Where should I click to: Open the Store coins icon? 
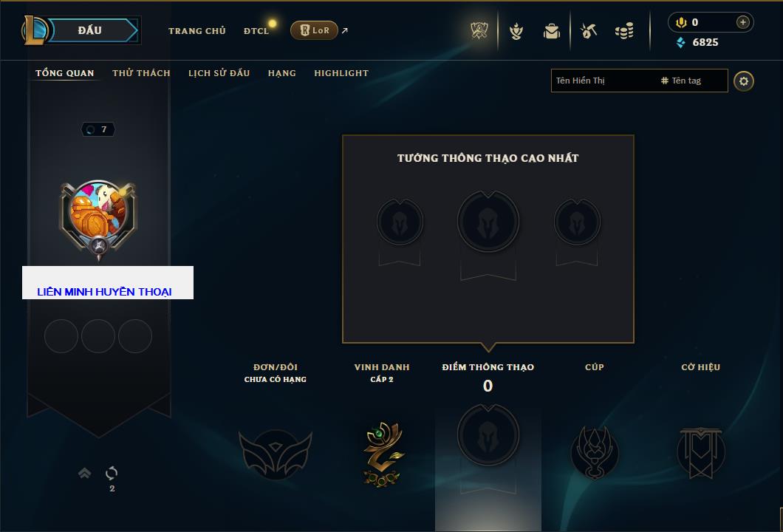624,32
